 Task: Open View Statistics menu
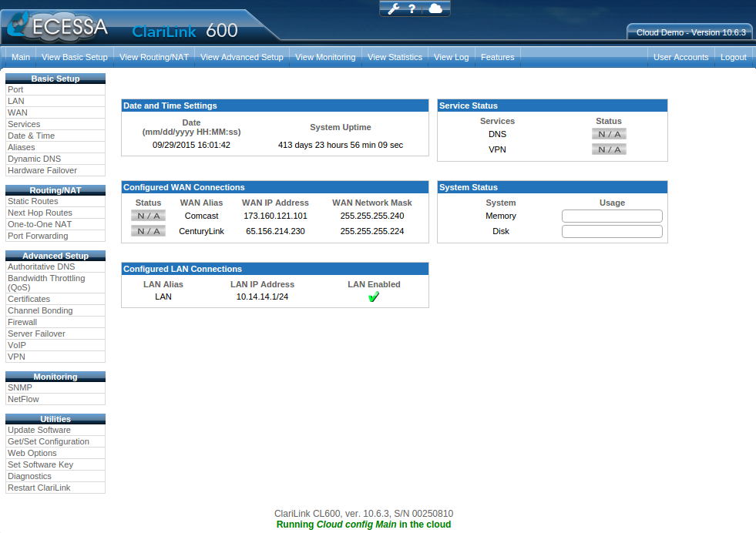click(395, 57)
